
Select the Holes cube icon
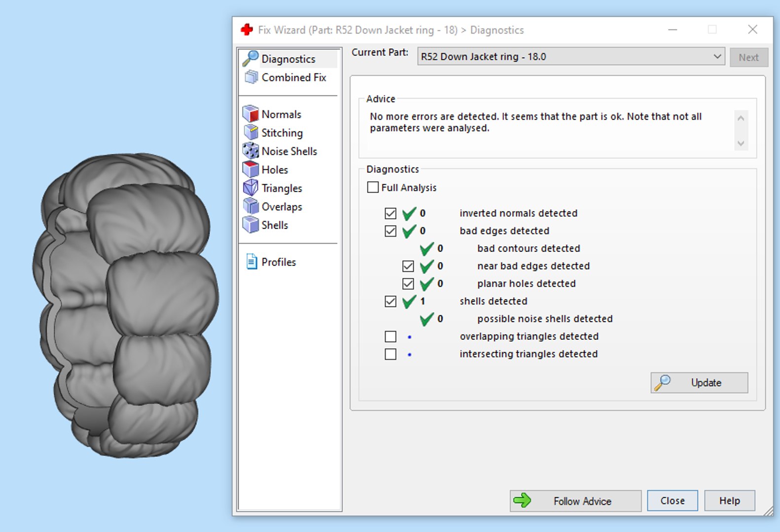(x=250, y=169)
